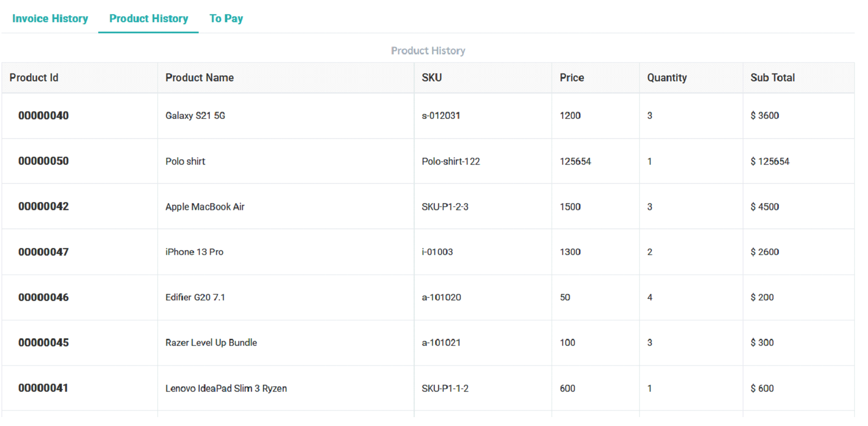868x426 pixels.
Task: Click the Polo-shirt-122 SKU cell
Action: [x=451, y=161]
